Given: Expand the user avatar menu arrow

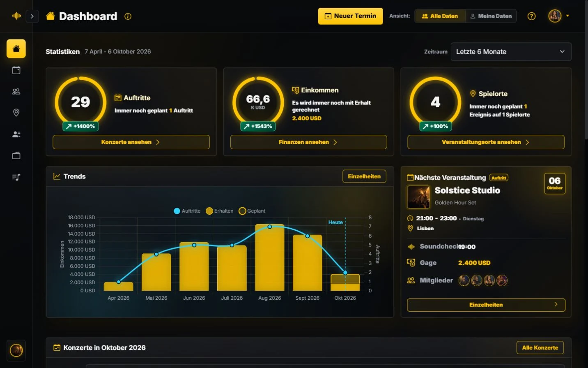Looking at the screenshot, I should [567, 16].
